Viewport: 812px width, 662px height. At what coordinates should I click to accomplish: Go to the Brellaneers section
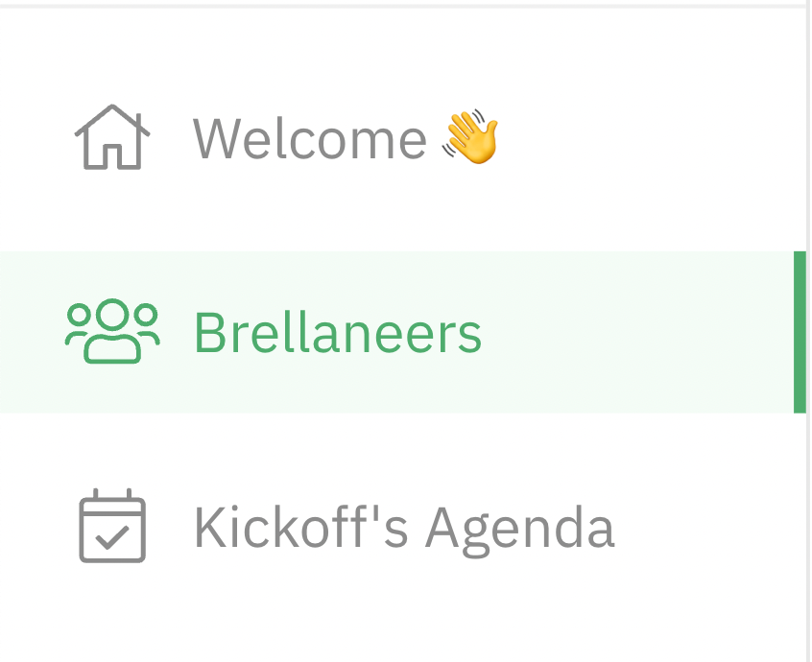(x=396, y=332)
